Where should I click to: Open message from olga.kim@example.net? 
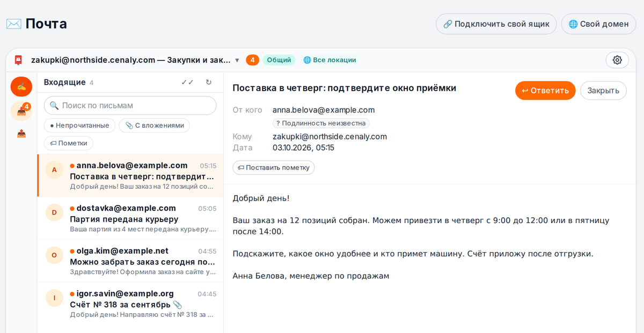point(130,261)
